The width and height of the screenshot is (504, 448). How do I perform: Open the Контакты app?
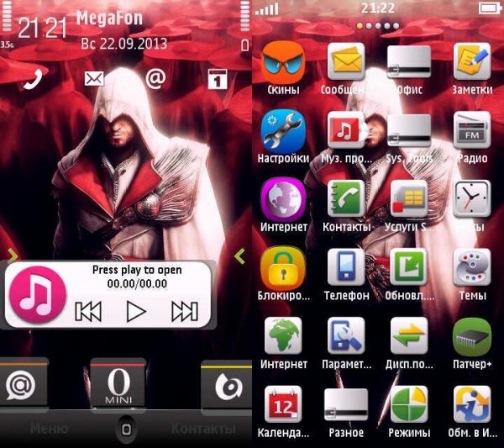tap(346, 198)
